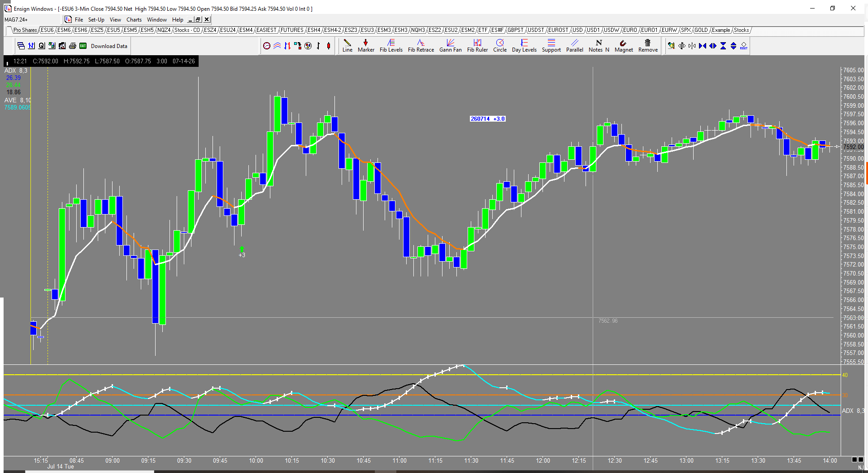Switch to the GBPST tab
The width and height of the screenshot is (868, 473).
pos(516,30)
